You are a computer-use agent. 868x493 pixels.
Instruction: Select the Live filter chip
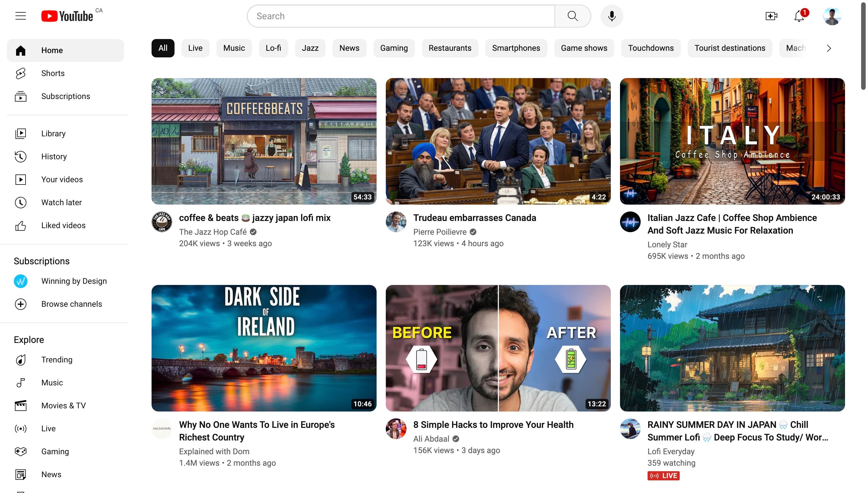(x=195, y=48)
